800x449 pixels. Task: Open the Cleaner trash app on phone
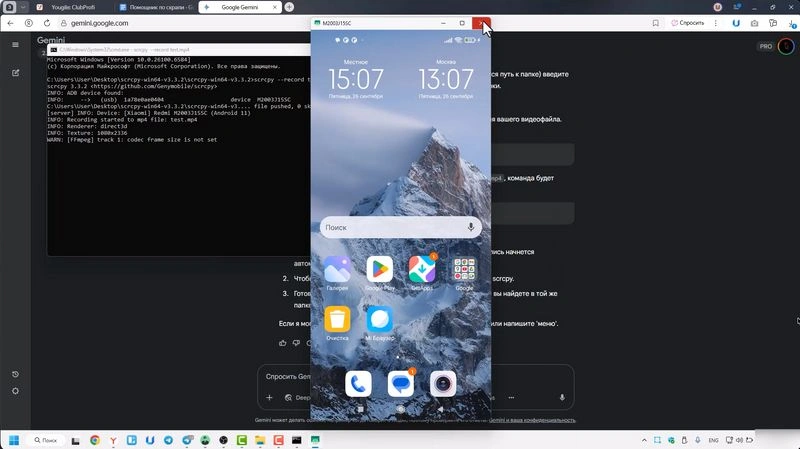point(337,319)
